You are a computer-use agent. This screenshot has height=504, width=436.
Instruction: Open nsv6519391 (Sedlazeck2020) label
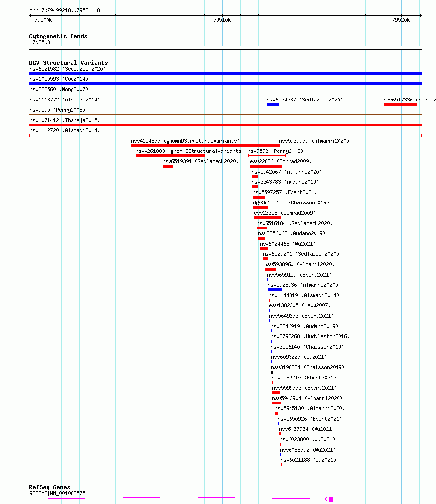tap(200, 161)
